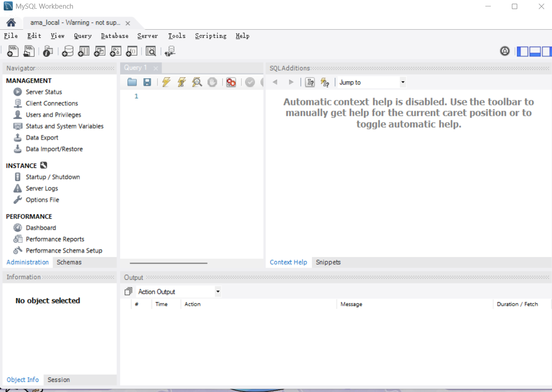Open Workbench preferences gear icon

505,51
